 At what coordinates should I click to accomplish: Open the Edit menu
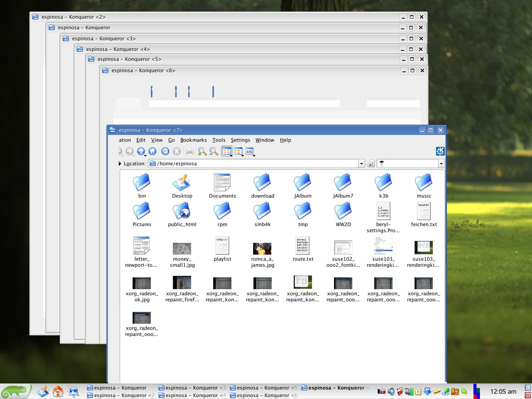pyautogui.click(x=141, y=140)
